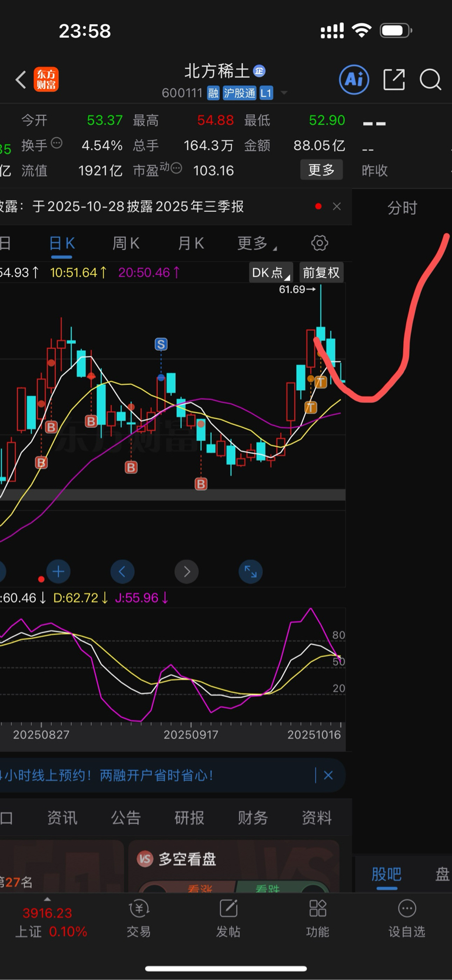Move chart right with arrow button
452x980 pixels.
(187, 572)
